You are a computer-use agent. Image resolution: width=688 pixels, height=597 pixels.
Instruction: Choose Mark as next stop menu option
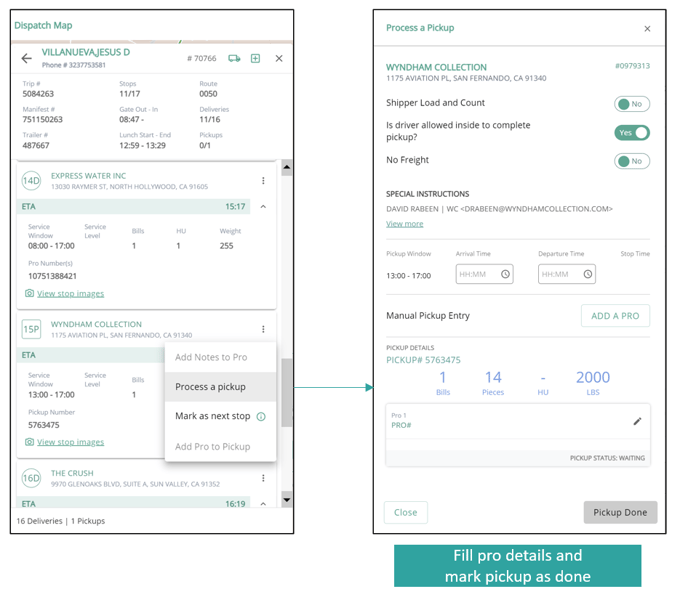(x=212, y=416)
